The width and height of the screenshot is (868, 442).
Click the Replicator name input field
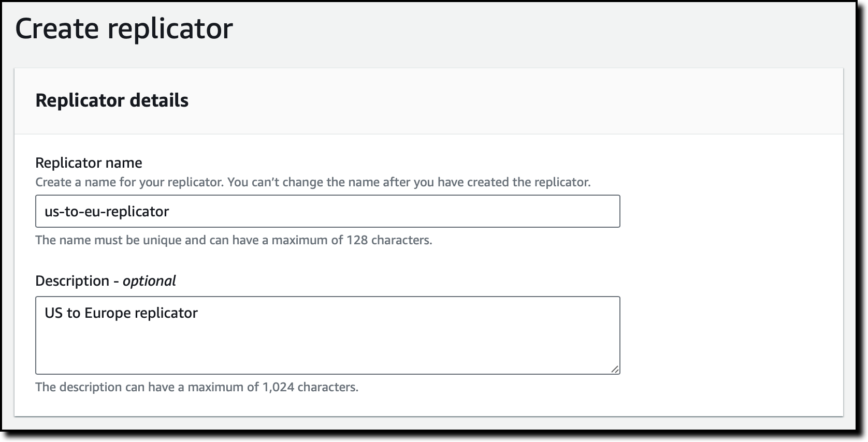pos(327,211)
